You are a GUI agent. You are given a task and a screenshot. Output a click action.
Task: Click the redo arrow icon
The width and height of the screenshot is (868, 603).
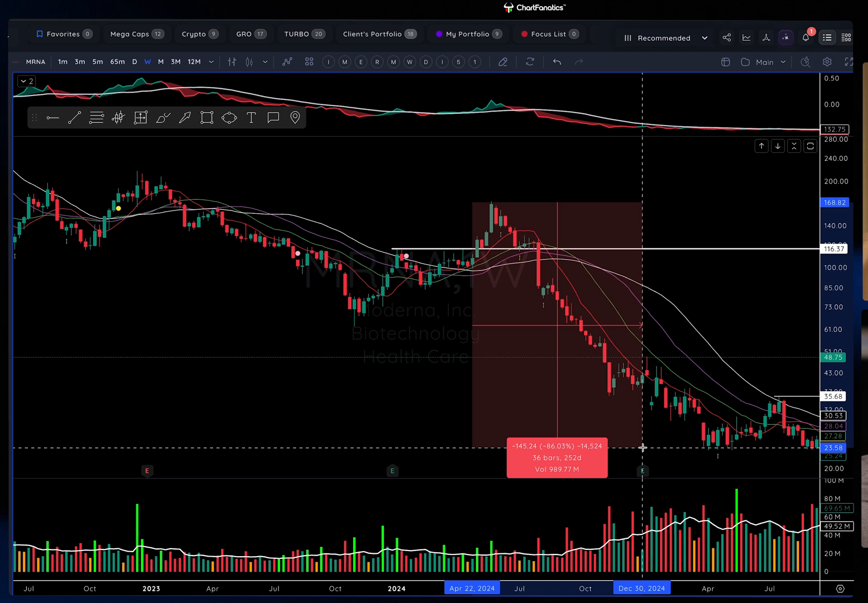point(579,62)
